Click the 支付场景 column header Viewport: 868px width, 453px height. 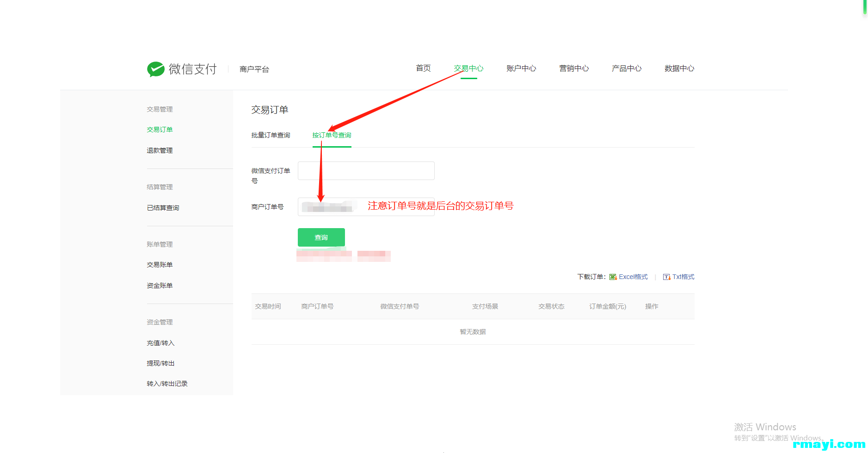coord(485,306)
